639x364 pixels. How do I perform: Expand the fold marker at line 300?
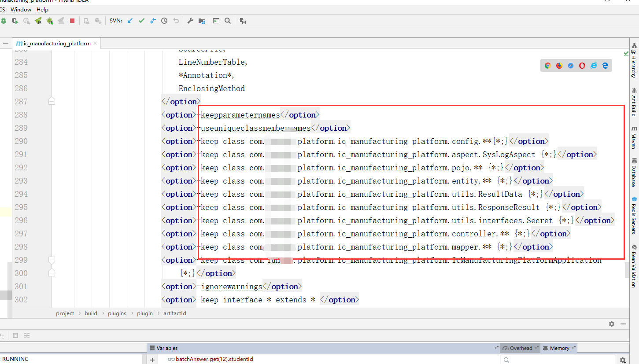(52, 273)
